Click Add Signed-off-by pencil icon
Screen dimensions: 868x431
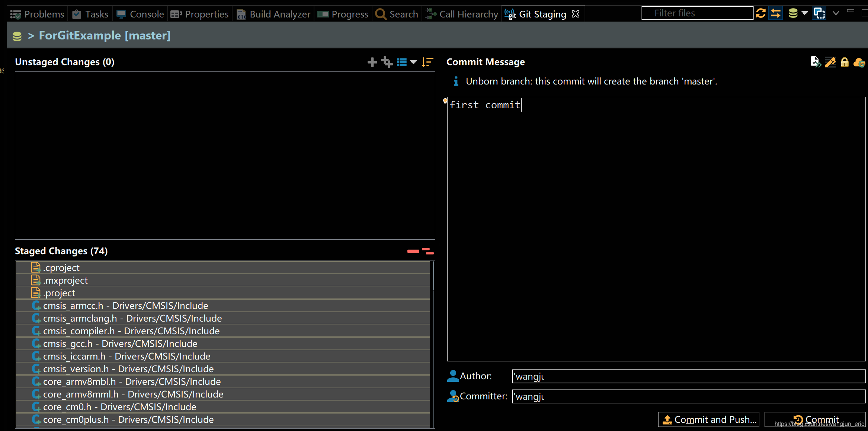[830, 62]
